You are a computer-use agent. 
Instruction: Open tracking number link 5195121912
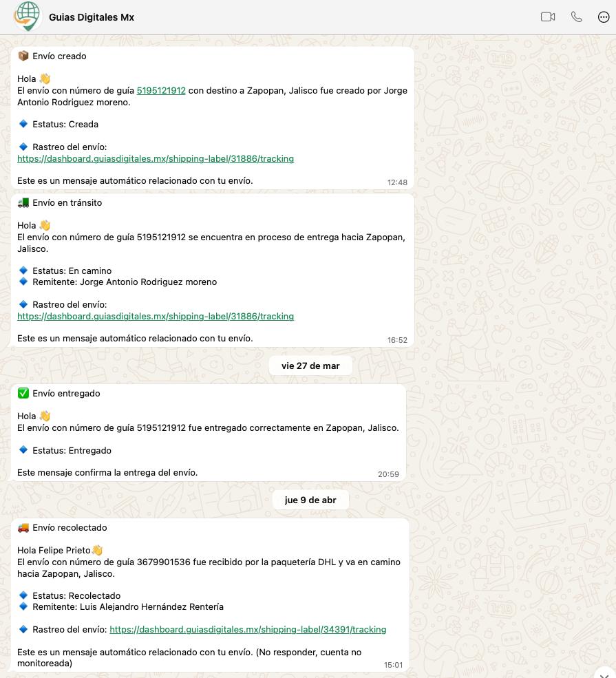coord(161,90)
